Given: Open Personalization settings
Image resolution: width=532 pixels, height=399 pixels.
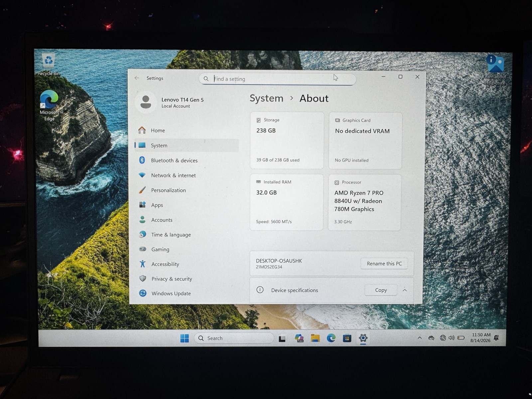Looking at the screenshot, I should click(x=187, y=190).
